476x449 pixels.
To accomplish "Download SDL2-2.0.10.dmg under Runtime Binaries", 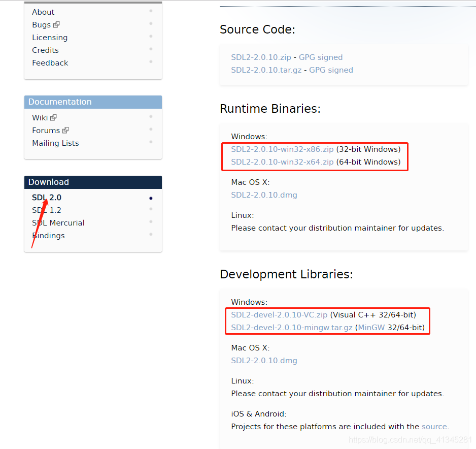I will [264, 195].
